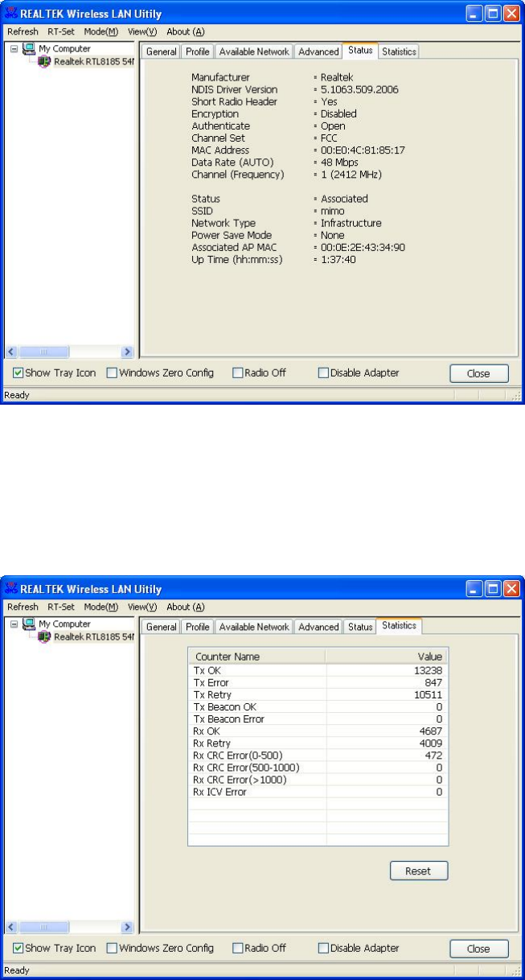Image resolution: width=525 pixels, height=980 pixels.
Task: Open the Mode(M) menu in the Status window
Action: click(x=101, y=31)
